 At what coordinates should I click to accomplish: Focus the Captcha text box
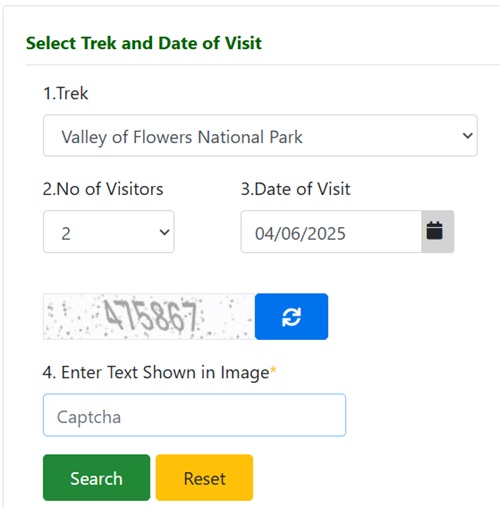194,415
